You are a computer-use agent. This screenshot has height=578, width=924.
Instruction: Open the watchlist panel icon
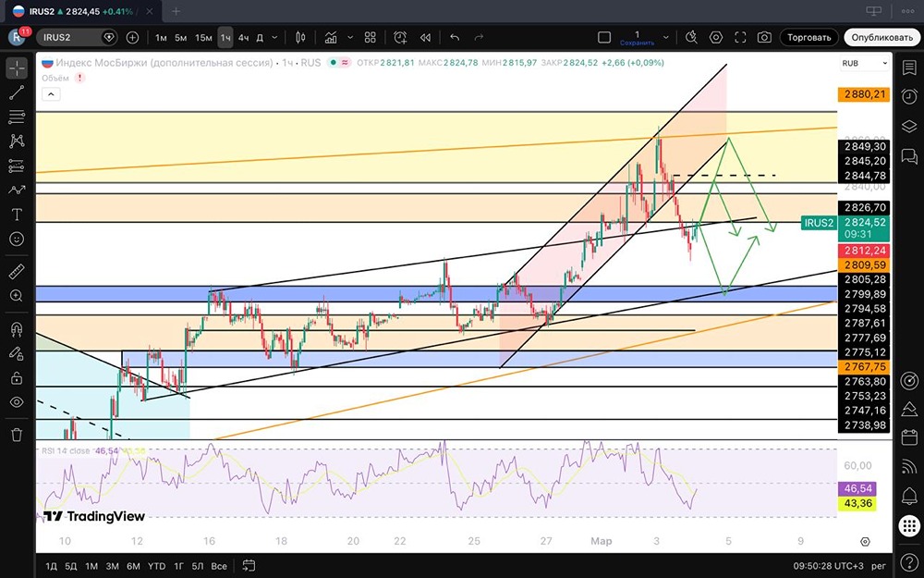coord(909,68)
